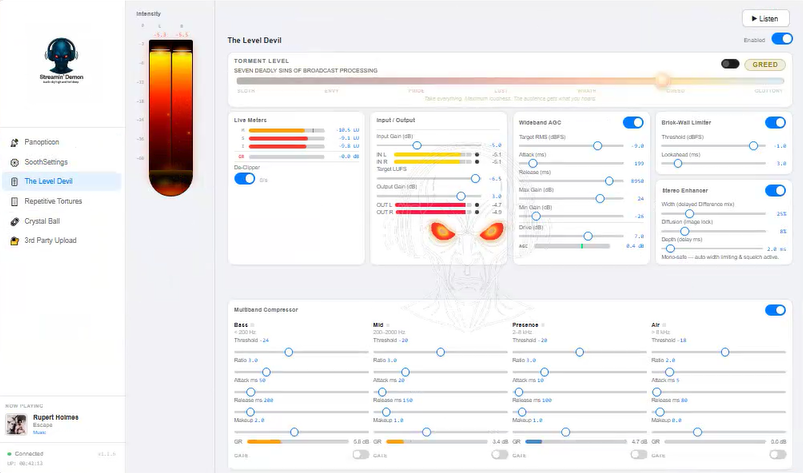Screen dimensions: 803x473
Task: Turn off the Wideband AGC switch
Action: 633,122
